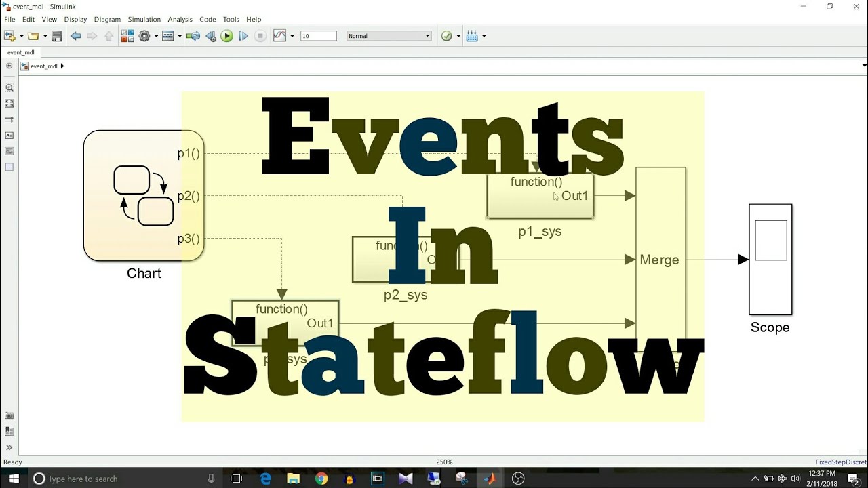Expand the Open file dropdown arrow

click(x=45, y=36)
